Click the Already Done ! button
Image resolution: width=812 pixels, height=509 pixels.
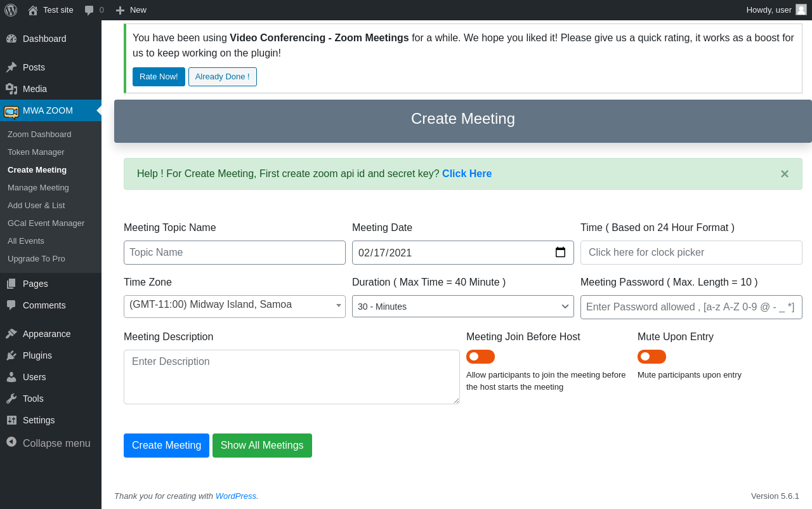[x=223, y=77]
